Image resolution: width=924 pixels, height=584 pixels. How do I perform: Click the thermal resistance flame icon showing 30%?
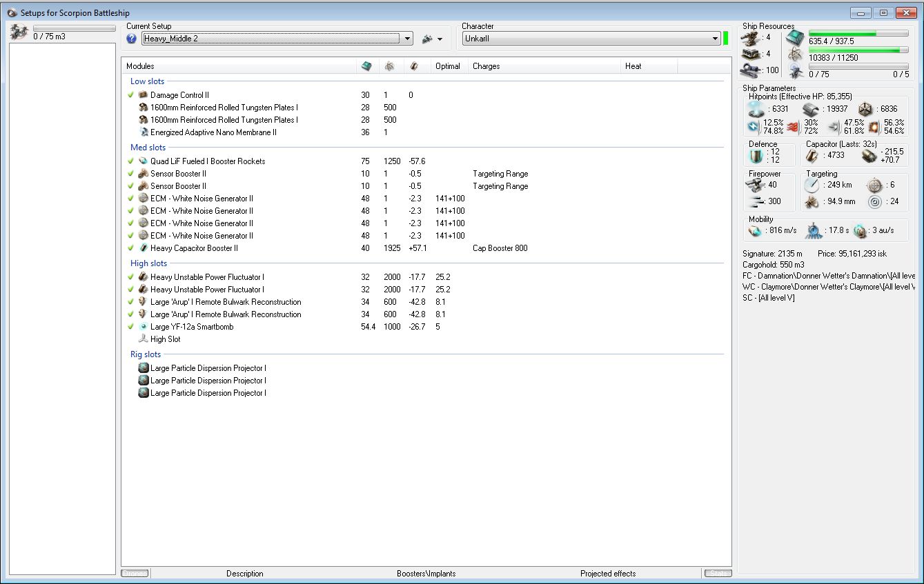794,126
